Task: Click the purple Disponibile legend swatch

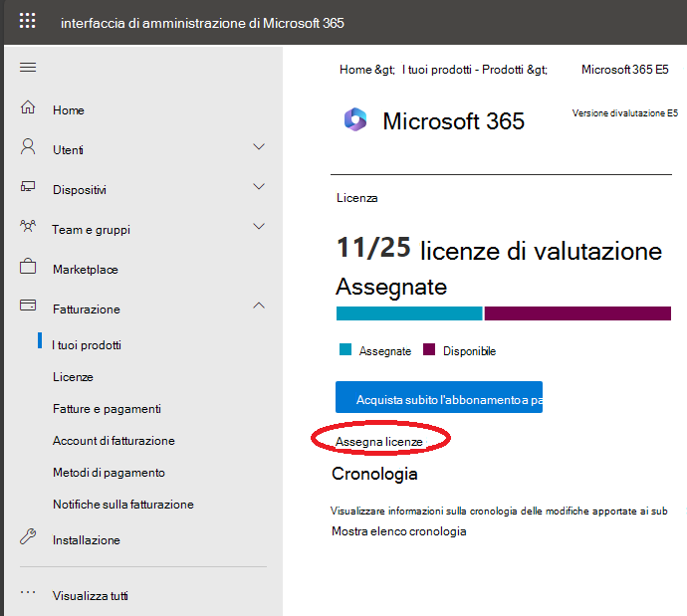Action: click(x=429, y=349)
